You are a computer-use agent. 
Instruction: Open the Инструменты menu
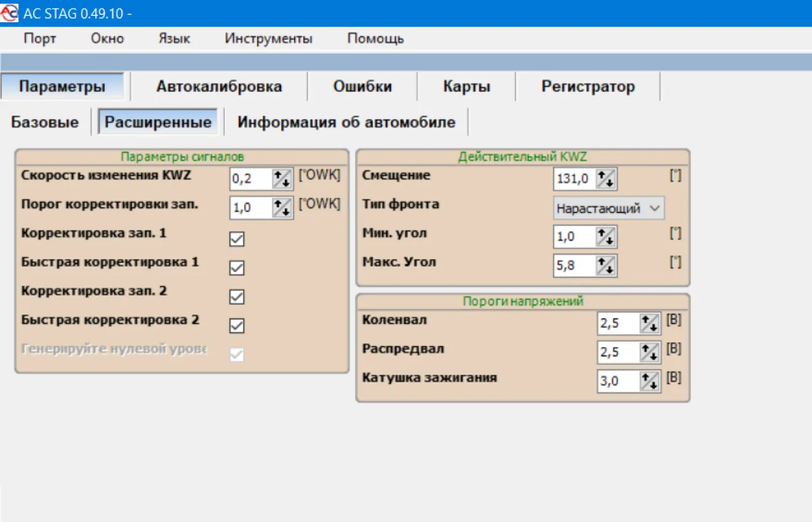pos(269,39)
